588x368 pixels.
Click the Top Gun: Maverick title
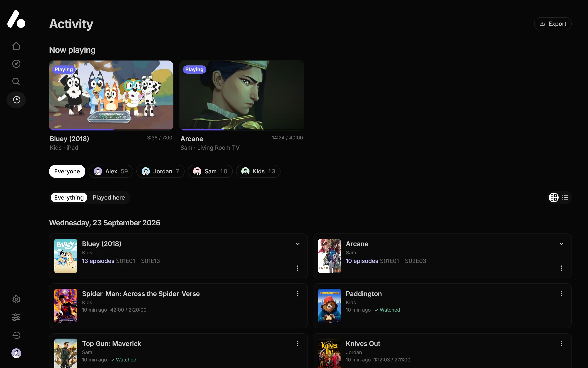(111, 343)
